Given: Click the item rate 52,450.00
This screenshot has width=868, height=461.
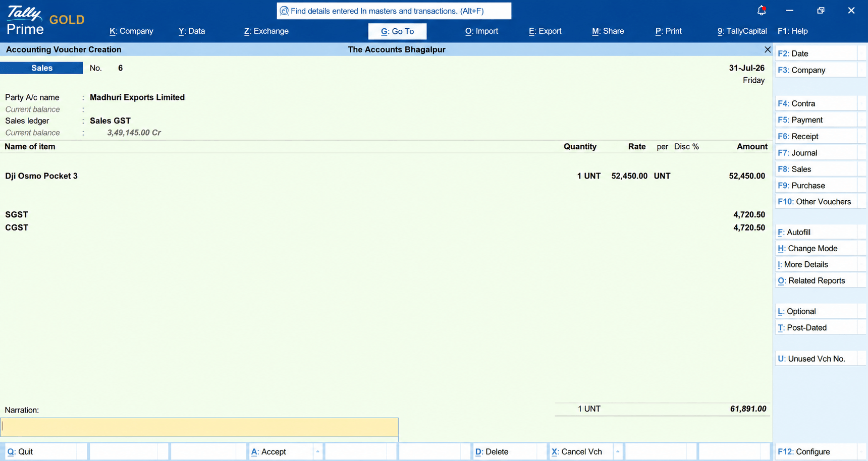Looking at the screenshot, I should pyautogui.click(x=629, y=176).
